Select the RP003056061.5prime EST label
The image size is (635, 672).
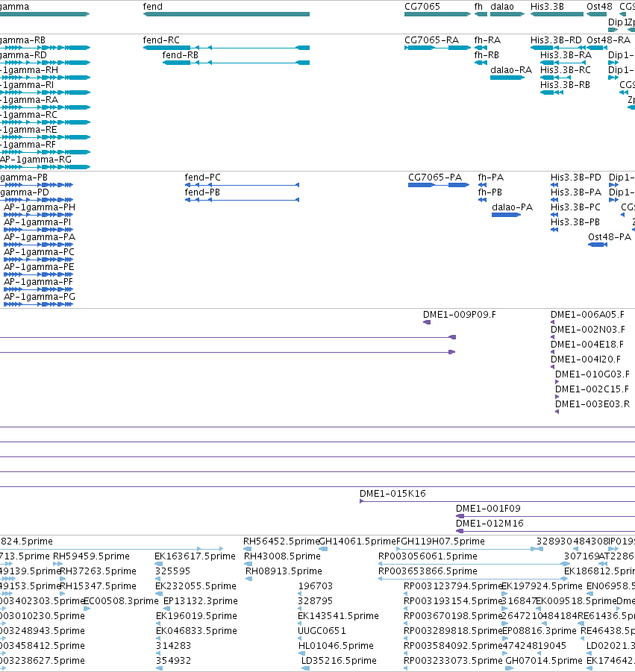point(428,556)
